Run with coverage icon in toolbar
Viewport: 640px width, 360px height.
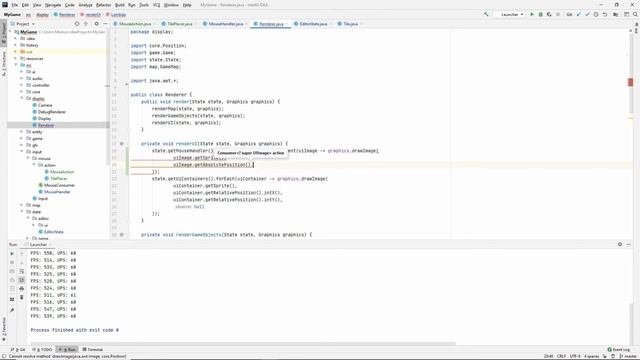point(549,14)
